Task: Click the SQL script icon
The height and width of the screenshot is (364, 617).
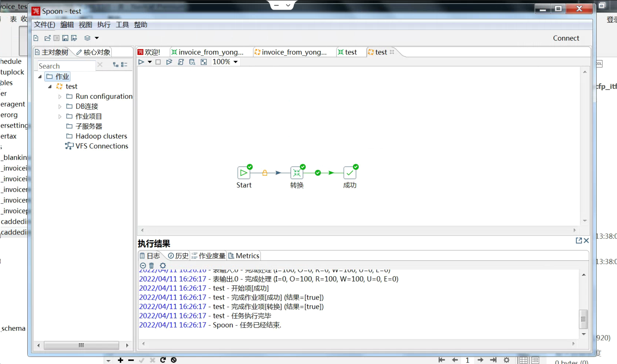Action: [181, 62]
